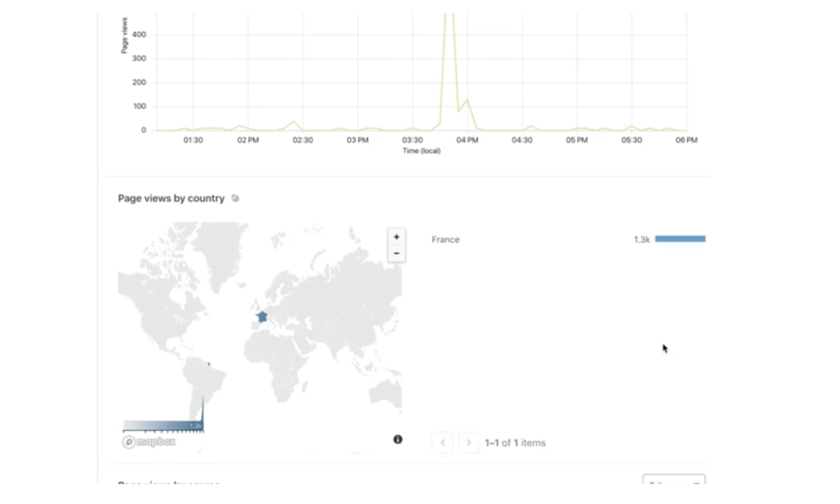Image resolution: width=840 pixels, height=504 pixels.
Task: Open the dropdown beside Page views by source
Action: 674,483
